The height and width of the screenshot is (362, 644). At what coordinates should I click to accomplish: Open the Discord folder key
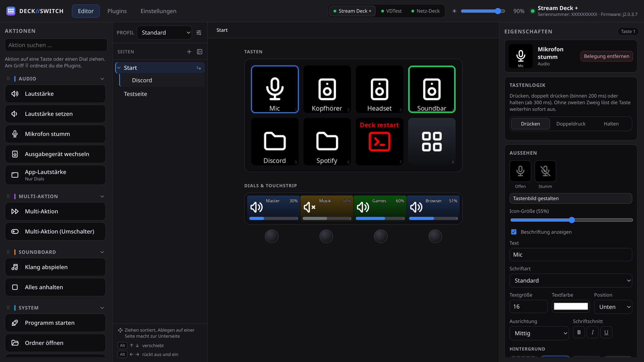tap(275, 142)
